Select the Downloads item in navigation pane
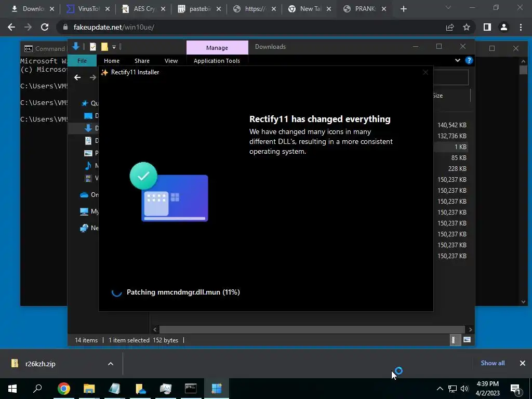Viewport: 532px width, 399px height. click(91, 128)
